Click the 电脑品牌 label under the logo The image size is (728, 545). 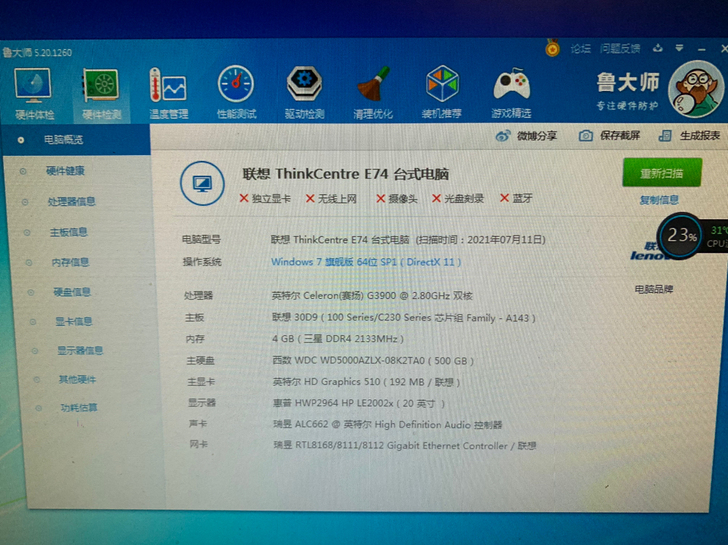pos(654,290)
